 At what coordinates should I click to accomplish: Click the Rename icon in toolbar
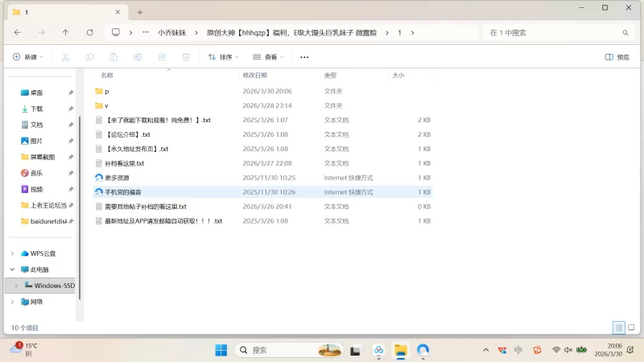(x=138, y=57)
